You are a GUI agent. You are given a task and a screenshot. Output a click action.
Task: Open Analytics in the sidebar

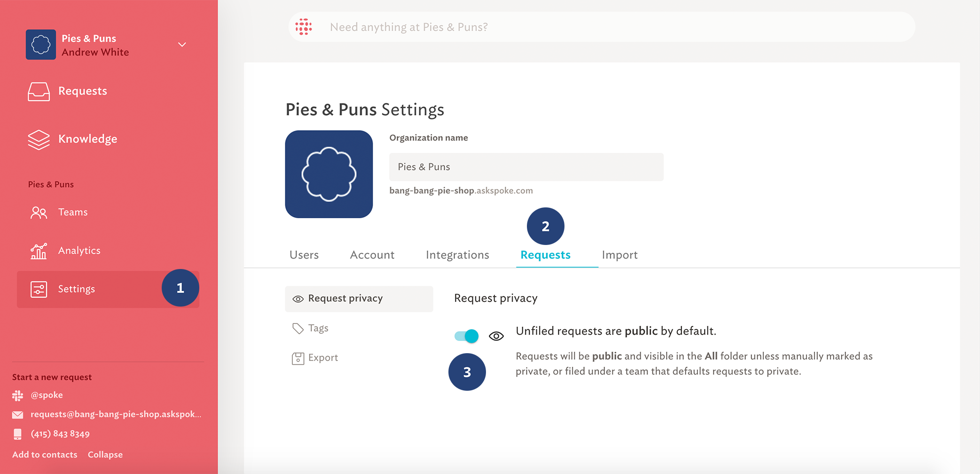pos(79,251)
